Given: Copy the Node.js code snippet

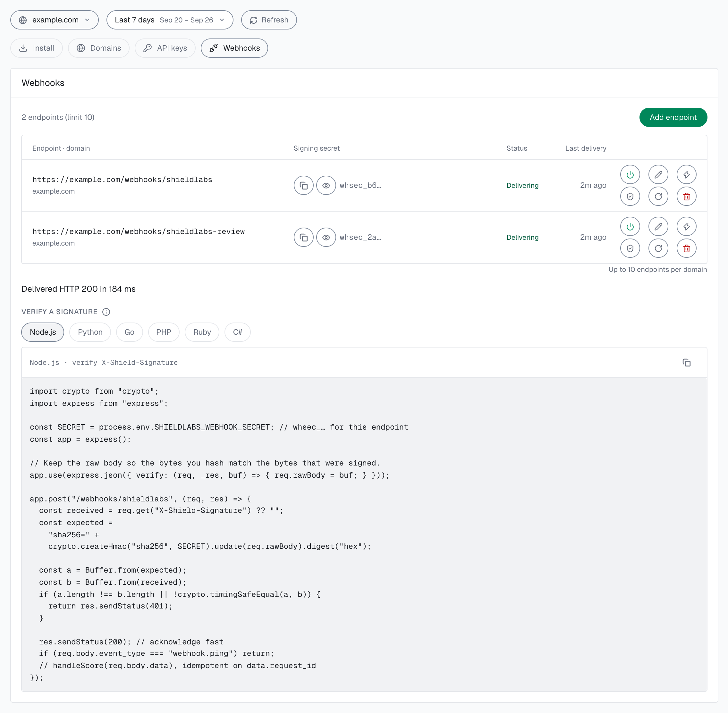Looking at the screenshot, I should [x=686, y=363].
